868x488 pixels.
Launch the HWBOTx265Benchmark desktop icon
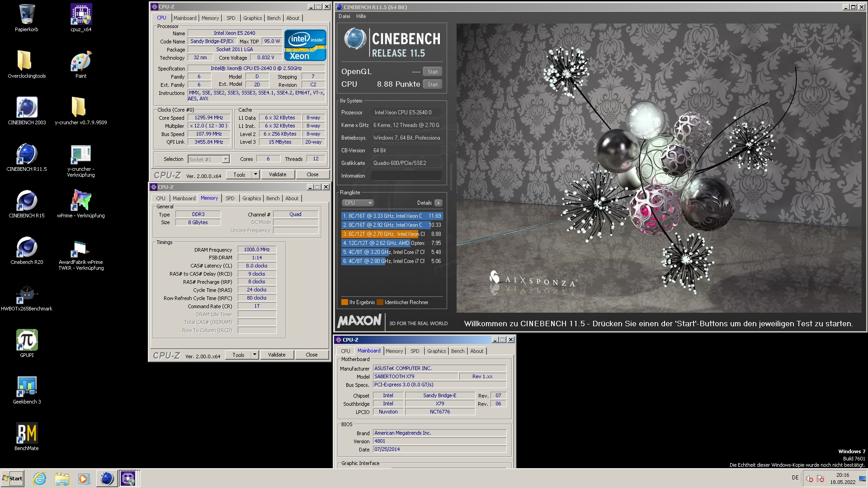pos(27,297)
